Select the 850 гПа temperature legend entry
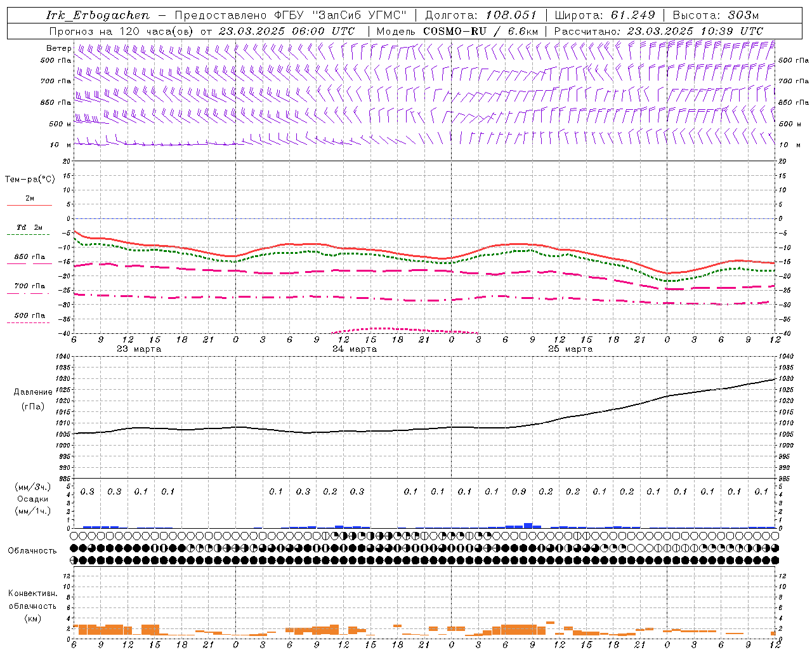Image resolution: width=812 pixels, height=650 pixels. [x=30, y=257]
